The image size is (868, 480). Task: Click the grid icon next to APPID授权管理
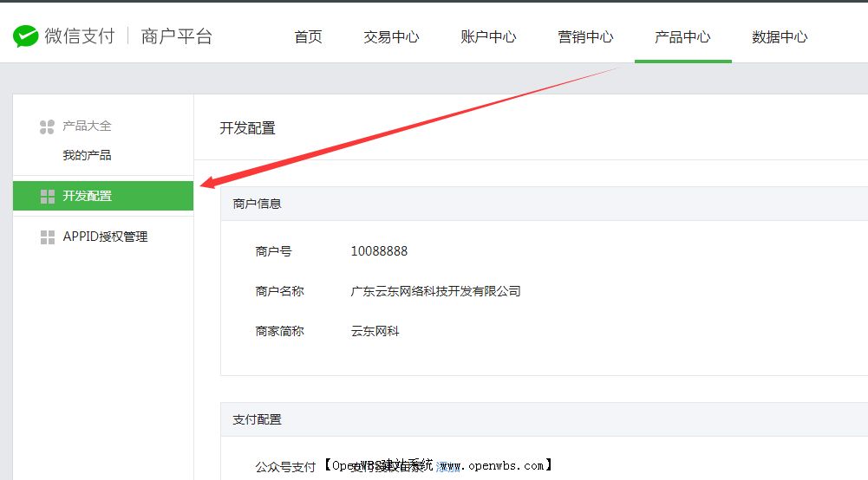click(48, 237)
